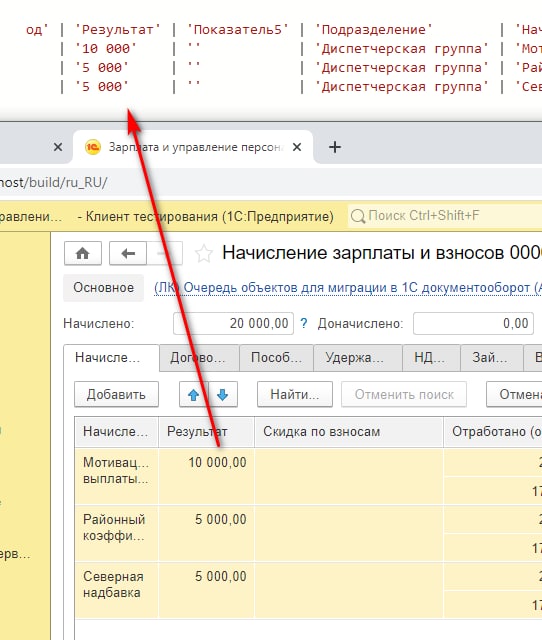The width and height of the screenshot is (542, 640).
Task: Switch to the Догово... tab
Action: tap(199, 358)
